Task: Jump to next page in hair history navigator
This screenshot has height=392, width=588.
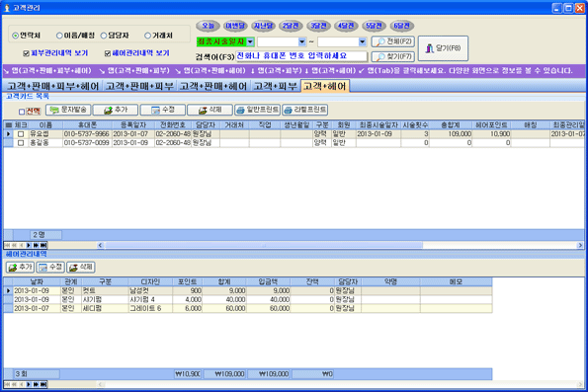Action: (x=36, y=384)
